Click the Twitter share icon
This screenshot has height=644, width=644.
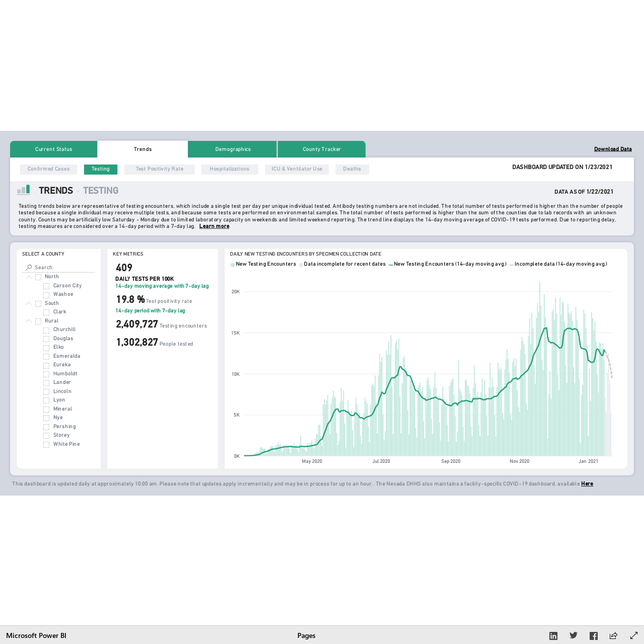574,635
